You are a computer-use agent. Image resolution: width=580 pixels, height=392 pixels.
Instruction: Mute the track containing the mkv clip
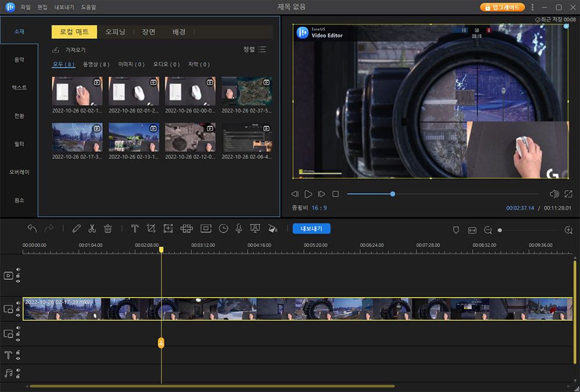tap(18, 303)
